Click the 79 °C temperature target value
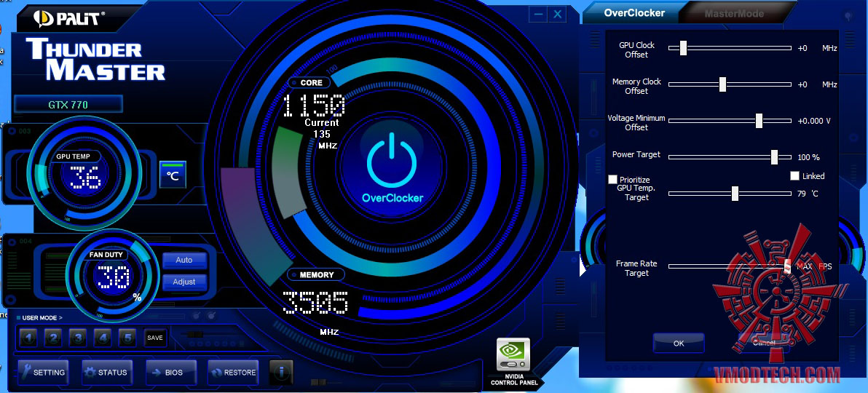 click(808, 194)
